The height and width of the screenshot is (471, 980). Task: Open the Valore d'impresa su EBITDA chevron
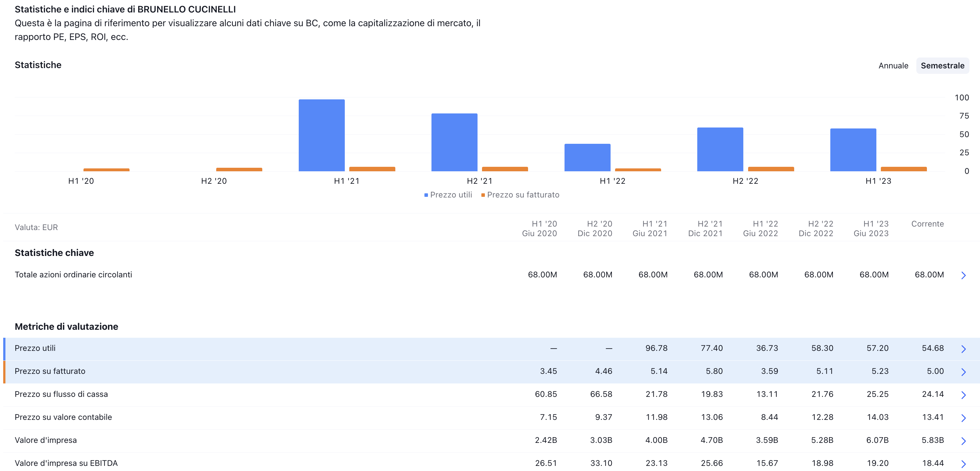(963, 464)
